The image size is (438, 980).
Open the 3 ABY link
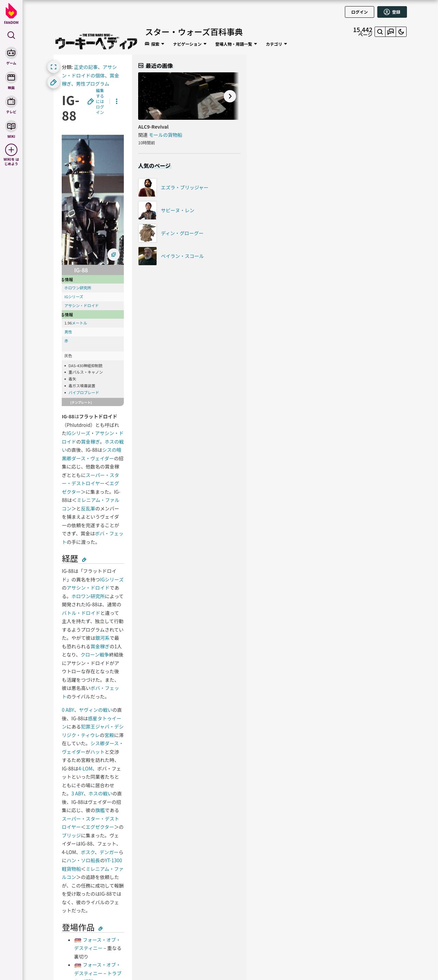[x=77, y=794]
